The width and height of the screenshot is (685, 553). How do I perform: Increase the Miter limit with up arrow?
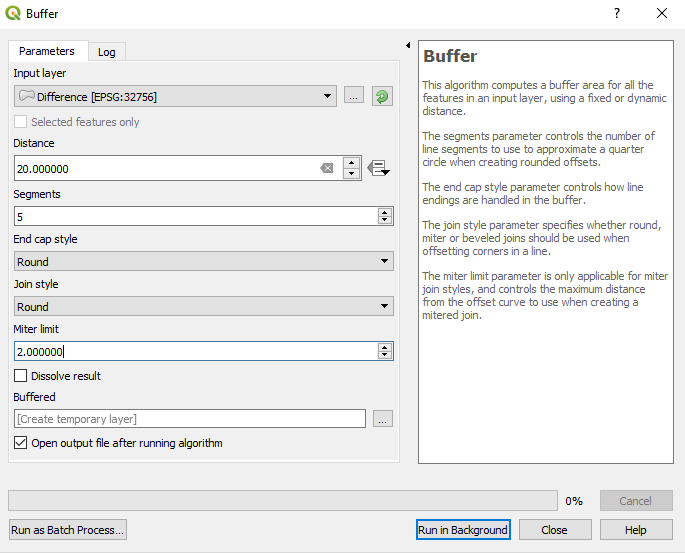click(385, 347)
